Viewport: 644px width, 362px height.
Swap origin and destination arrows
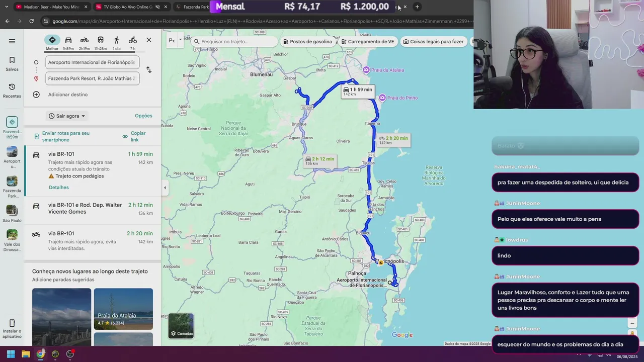(x=149, y=70)
